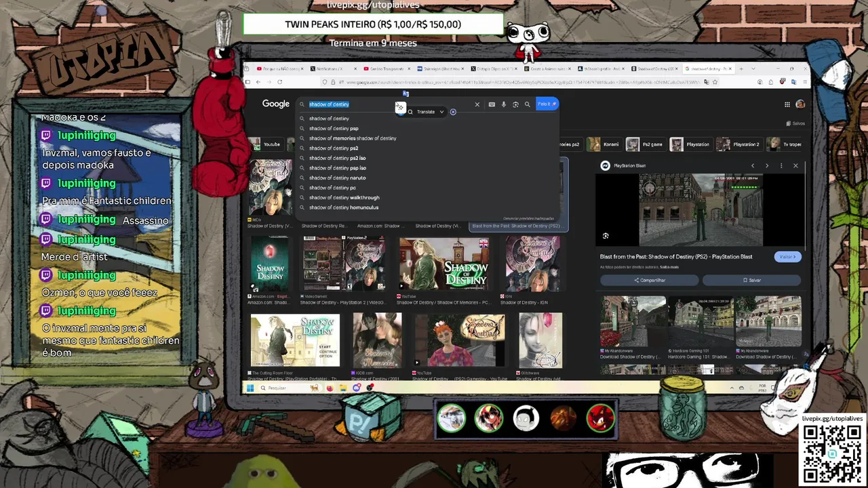Viewport: 868px width, 488px height.
Task: Start voice search with the microphone icon
Action: (503, 104)
